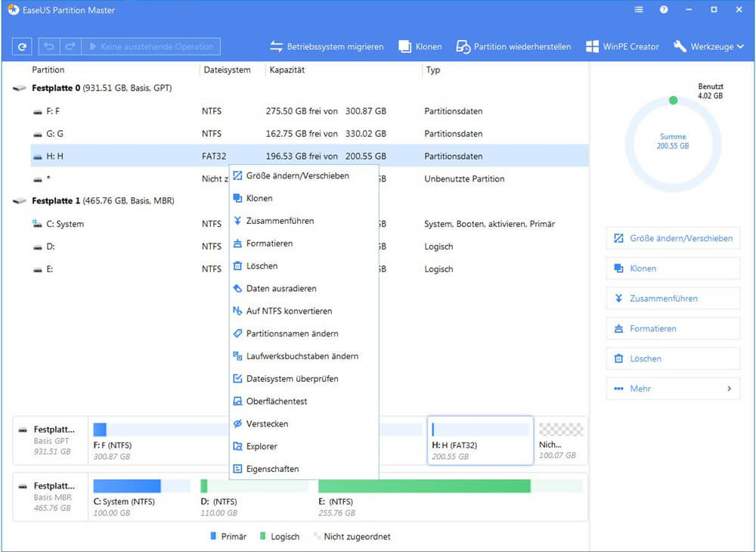Click the Partition column header
Image resolution: width=756 pixels, height=552 pixels.
(x=48, y=70)
